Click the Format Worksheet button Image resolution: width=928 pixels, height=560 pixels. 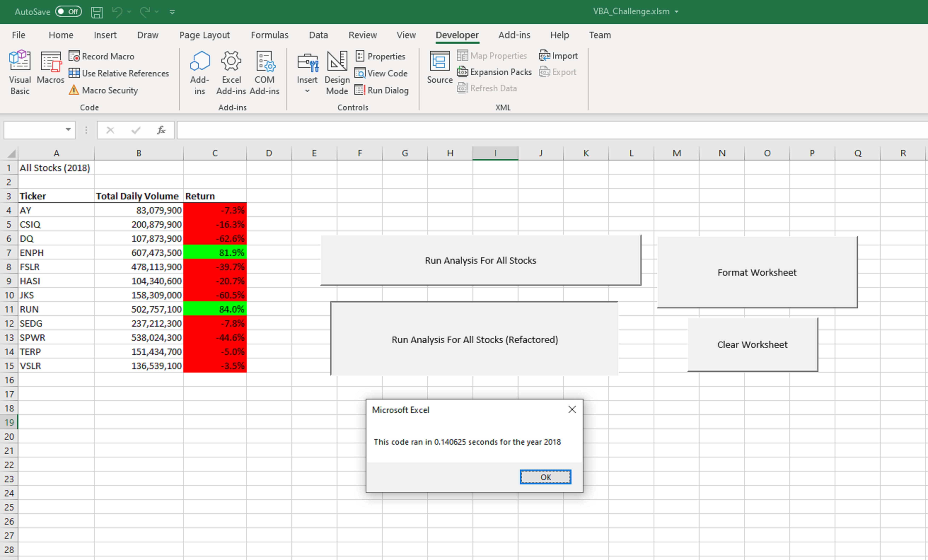click(x=757, y=272)
